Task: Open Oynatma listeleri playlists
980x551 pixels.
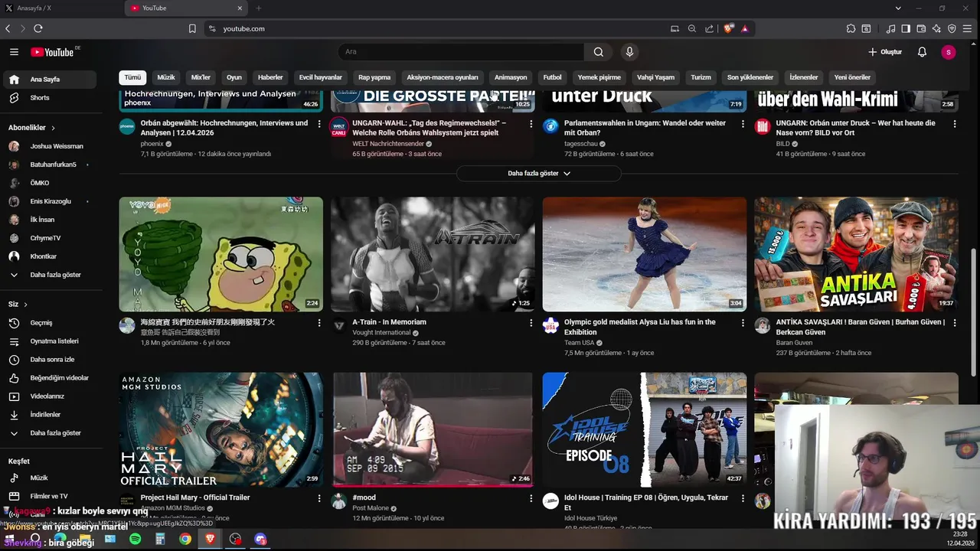Action: pyautogui.click(x=51, y=341)
